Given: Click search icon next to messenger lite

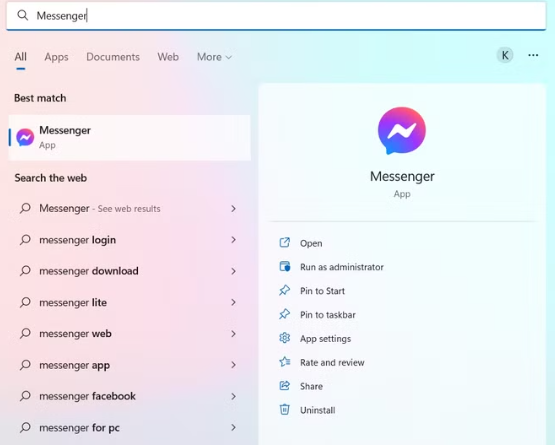Looking at the screenshot, I should click(x=25, y=302).
